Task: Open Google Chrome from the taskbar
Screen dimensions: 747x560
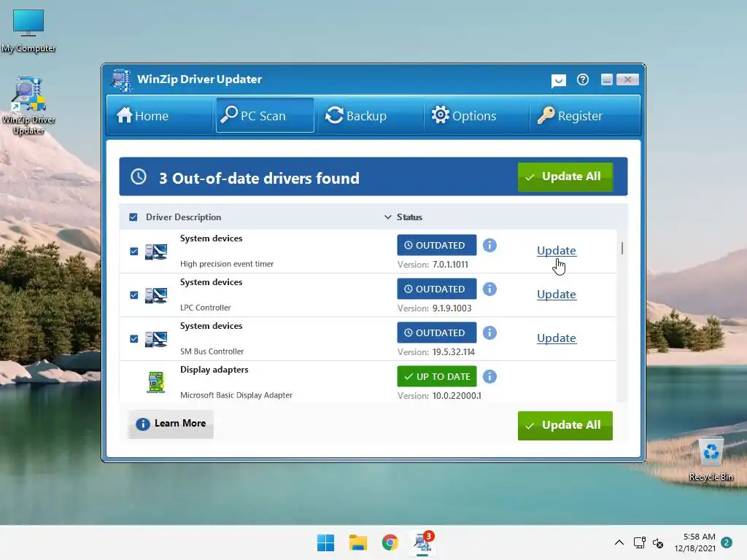Action: [x=390, y=542]
